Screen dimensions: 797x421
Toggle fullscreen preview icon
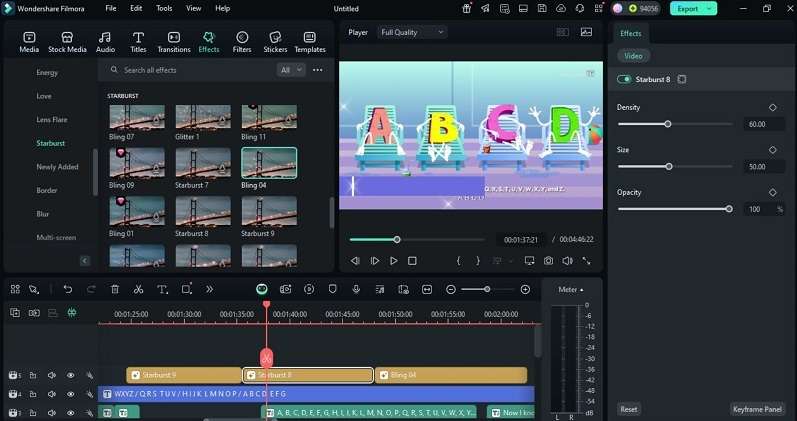(x=586, y=261)
